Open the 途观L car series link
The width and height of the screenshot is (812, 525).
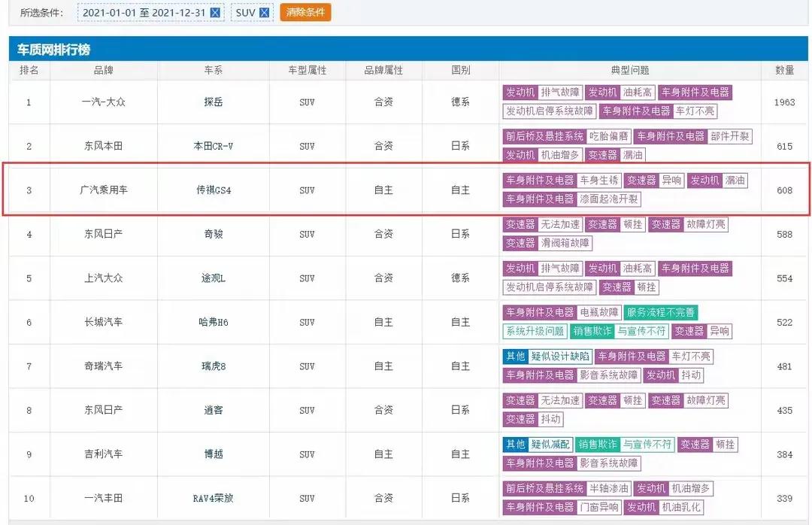[x=213, y=278]
